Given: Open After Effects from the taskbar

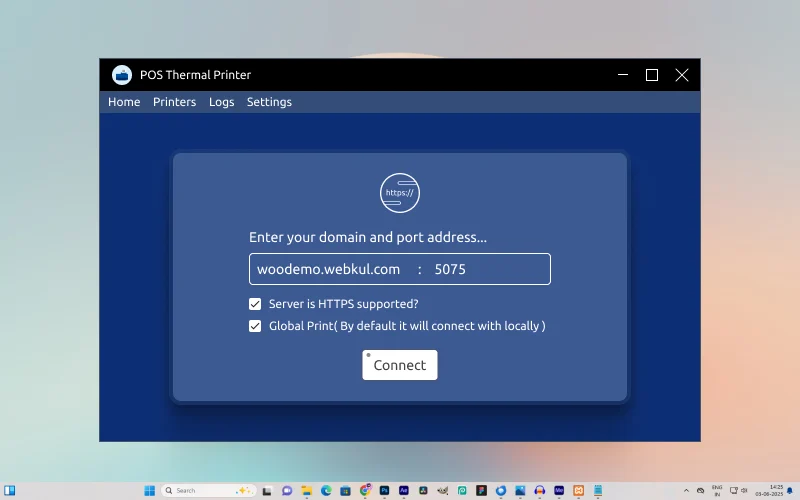Looking at the screenshot, I should pyautogui.click(x=404, y=491).
